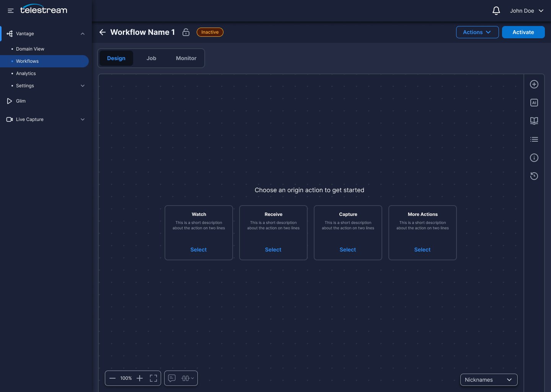Click the Vantage sidebar icon
This screenshot has height=392, width=551.
point(10,34)
